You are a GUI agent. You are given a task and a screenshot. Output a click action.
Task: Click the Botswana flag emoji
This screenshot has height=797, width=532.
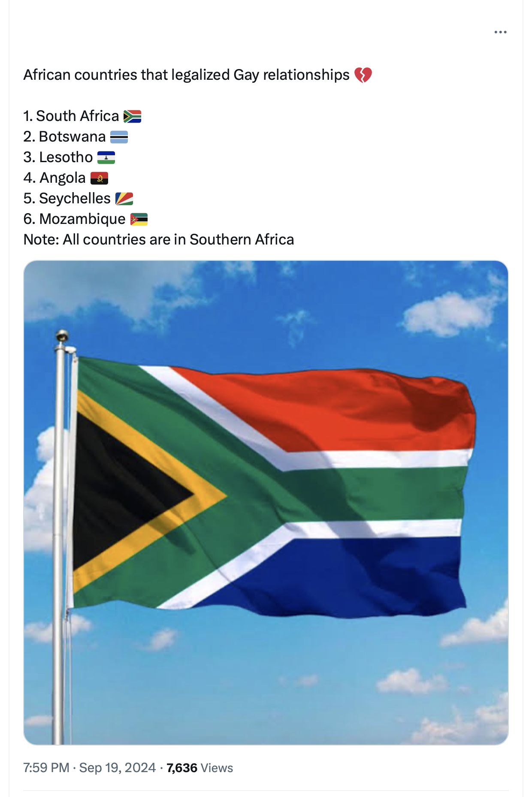tap(119, 137)
